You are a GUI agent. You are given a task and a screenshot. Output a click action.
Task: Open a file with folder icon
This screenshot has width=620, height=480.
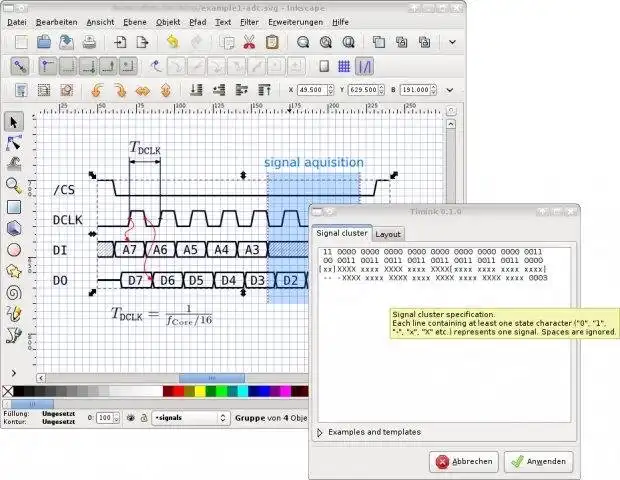[44, 42]
